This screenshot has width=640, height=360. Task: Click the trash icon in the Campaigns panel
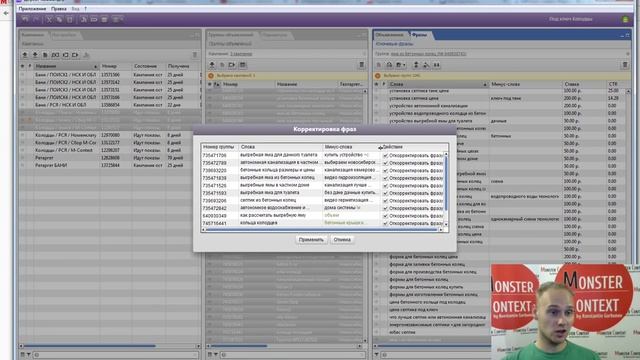(195, 55)
